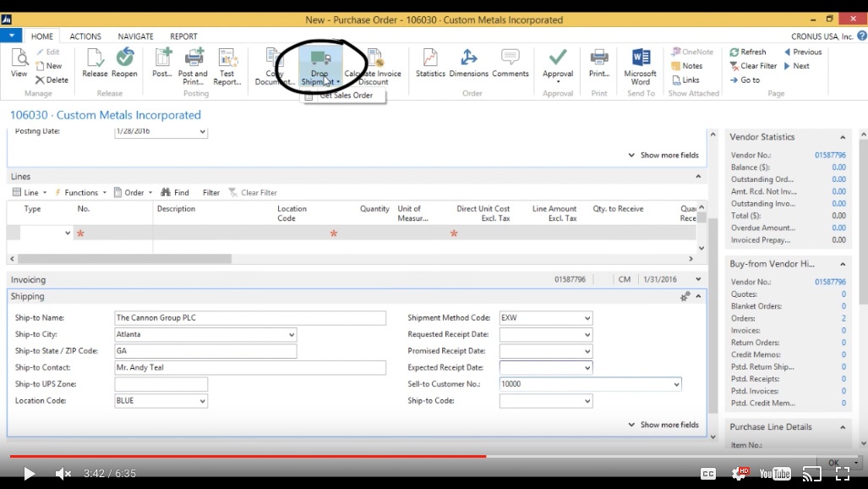The image size is (868, 489).
Task: Choose Get Sales Order menu entry
Action: 343,96
